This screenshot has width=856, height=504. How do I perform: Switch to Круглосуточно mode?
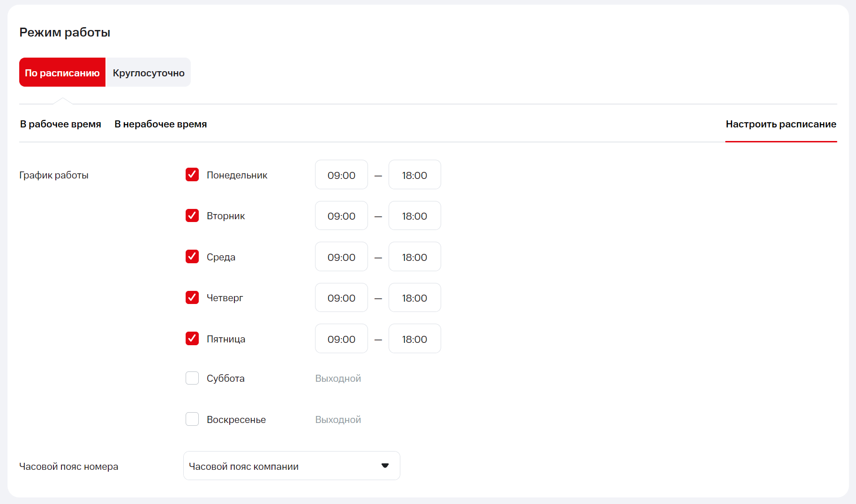click(148, 73)
